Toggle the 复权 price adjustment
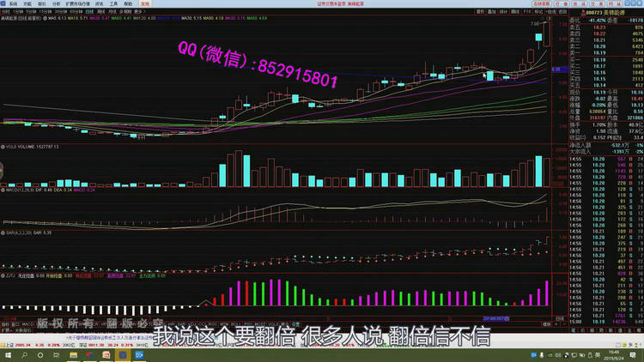Viewport: 644px width, 362px height. click(482, 10)
